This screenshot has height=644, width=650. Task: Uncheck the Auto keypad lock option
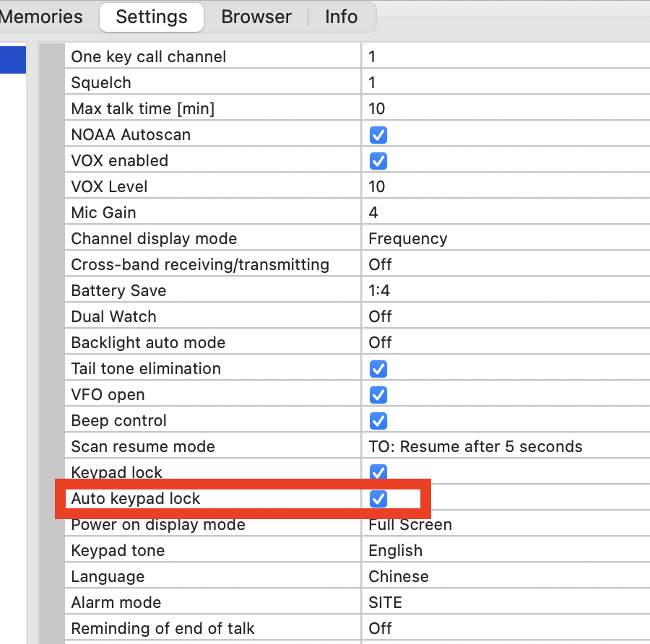[378, 500]
